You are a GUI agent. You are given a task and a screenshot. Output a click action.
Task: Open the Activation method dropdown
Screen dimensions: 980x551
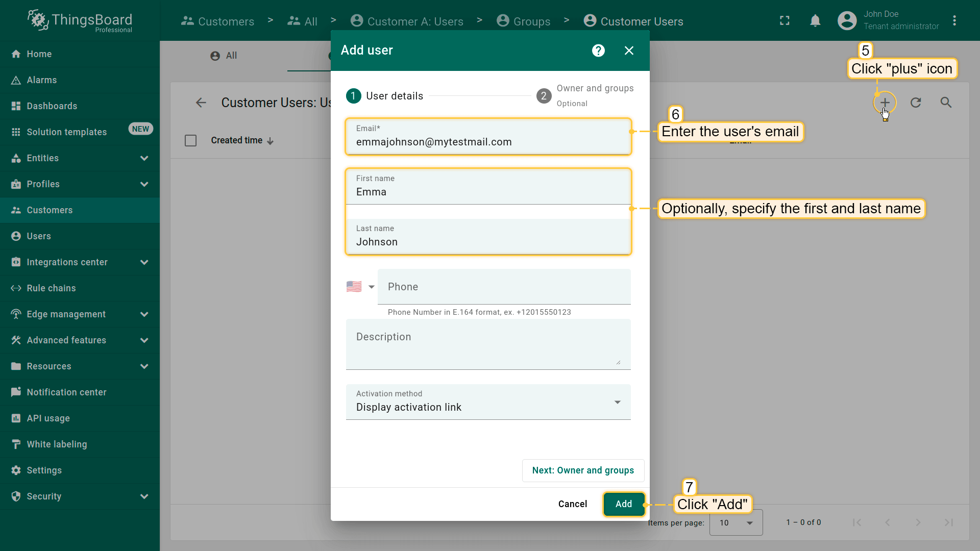pyautogui.click(x=488, y=402)
